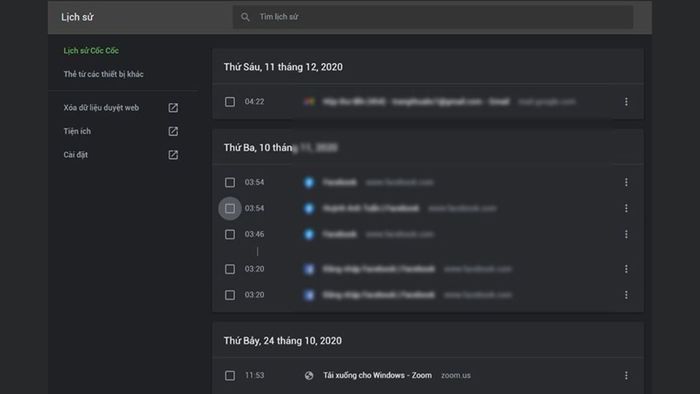Open more-actions menu for first 03:54 entry
The width and height of the screenshot is (700, 394).
click(x=626, y=182)
